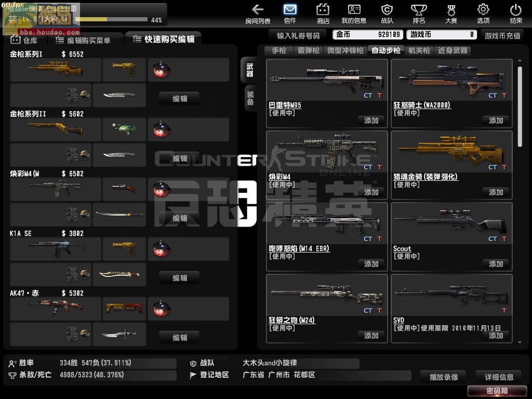Click the level experience progress bar
This screenshot has width=532, height=399.
tap(111, 19)
